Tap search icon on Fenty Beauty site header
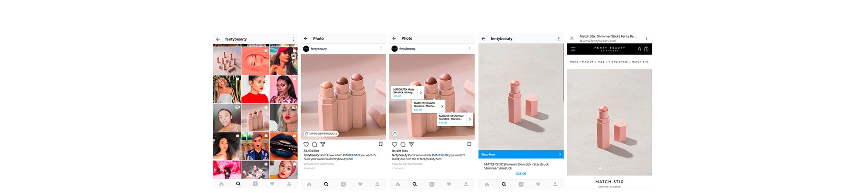 [x=640, y=49]
